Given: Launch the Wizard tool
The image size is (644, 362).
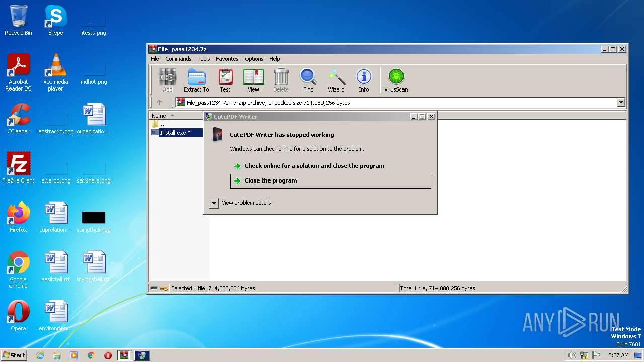Looking at the screenshot, I should pyautogui.click(x=336, y=80).
